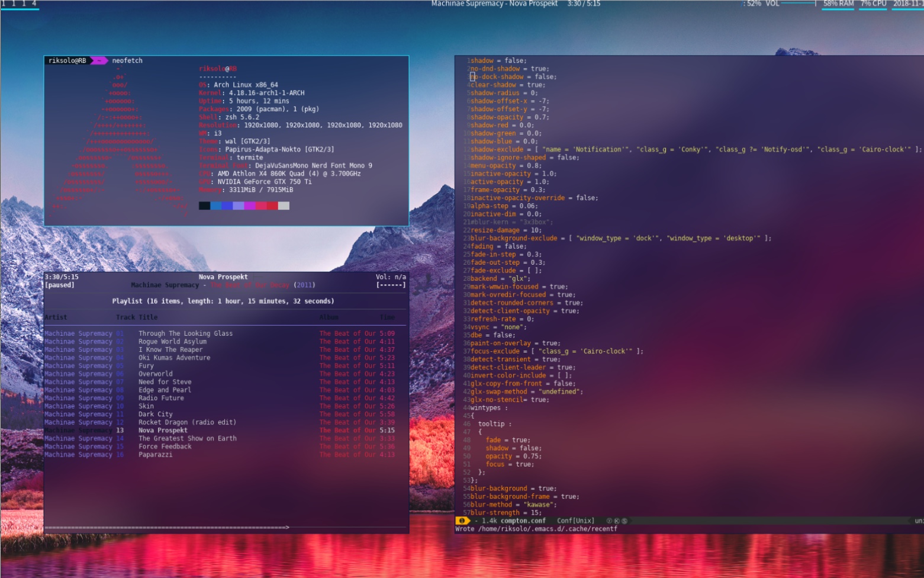The image size is (924, 578).
Task: Click the magenta color block in neofetch output
Action: click(x=250, y=205)
